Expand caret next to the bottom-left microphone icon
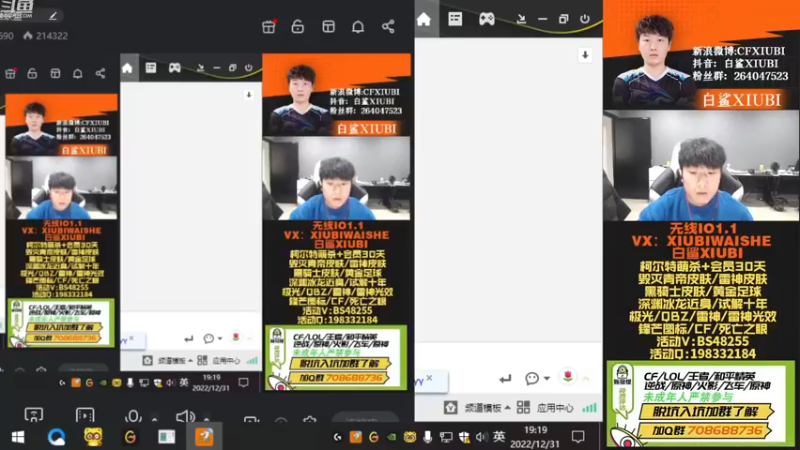 click(x=154, y=419)
